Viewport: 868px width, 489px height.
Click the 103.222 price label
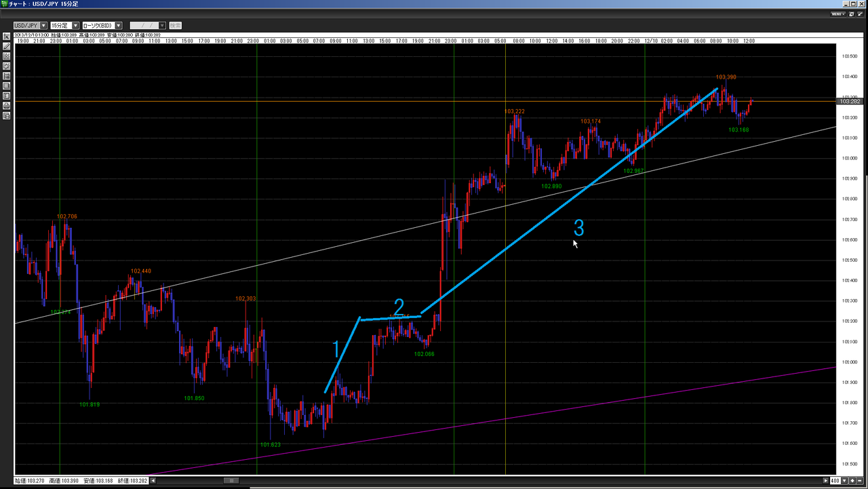click(x=515, y=111)
